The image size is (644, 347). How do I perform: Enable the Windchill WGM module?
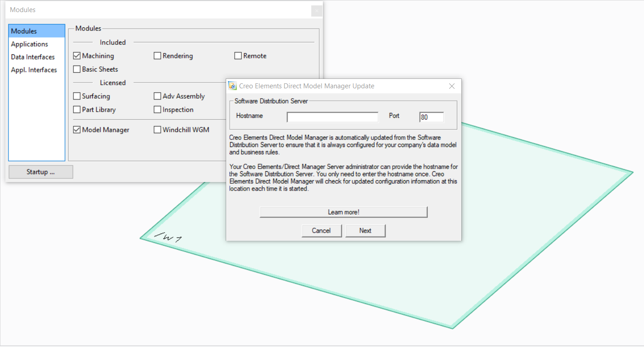(x=157, y=130)
